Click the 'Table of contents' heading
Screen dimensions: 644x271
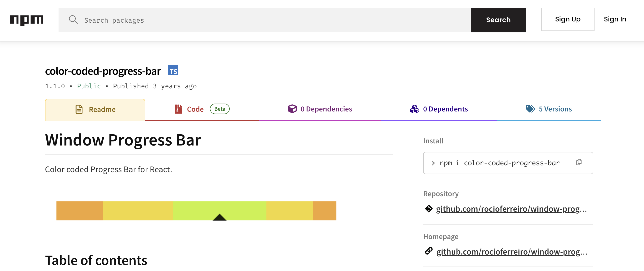coord(96,260)
